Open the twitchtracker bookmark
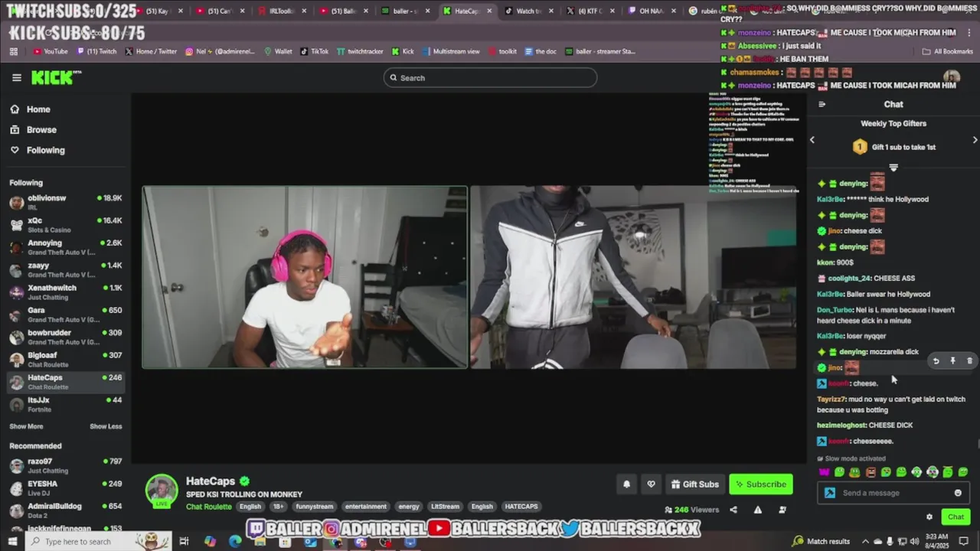Screen dimensions: 980x551 pos(359,51)
